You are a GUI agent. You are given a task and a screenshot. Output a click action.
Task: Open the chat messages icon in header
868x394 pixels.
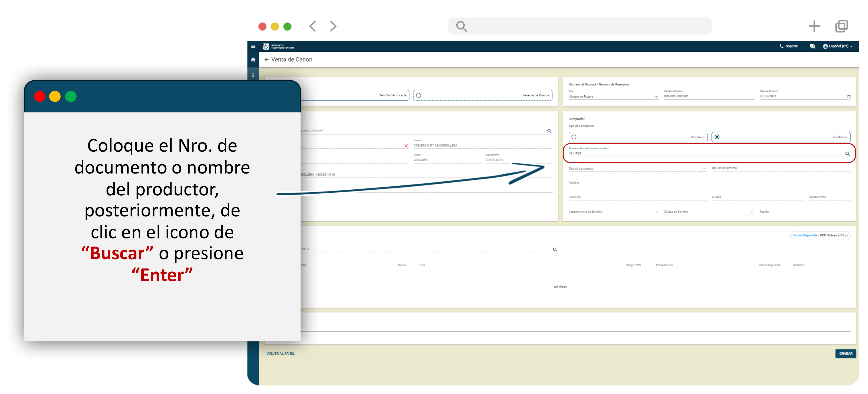(x=812, y=47)
